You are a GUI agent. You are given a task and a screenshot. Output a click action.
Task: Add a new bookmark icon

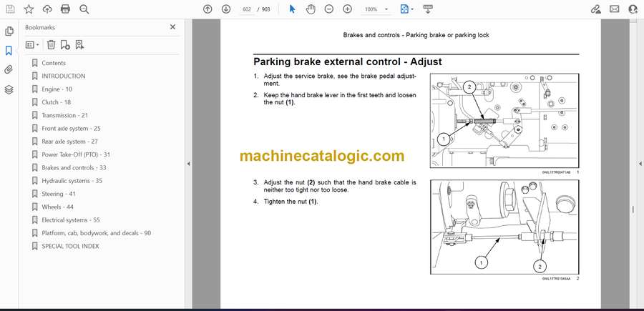pos(65,45)
